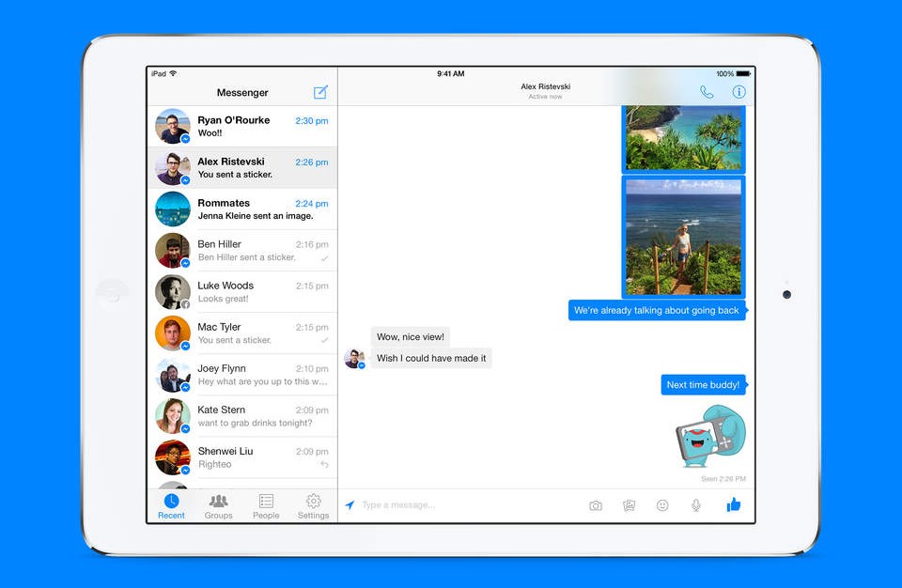Tap the microphone voice message icon
Viewport: 902px width, 588px height.
coord(695,505)
